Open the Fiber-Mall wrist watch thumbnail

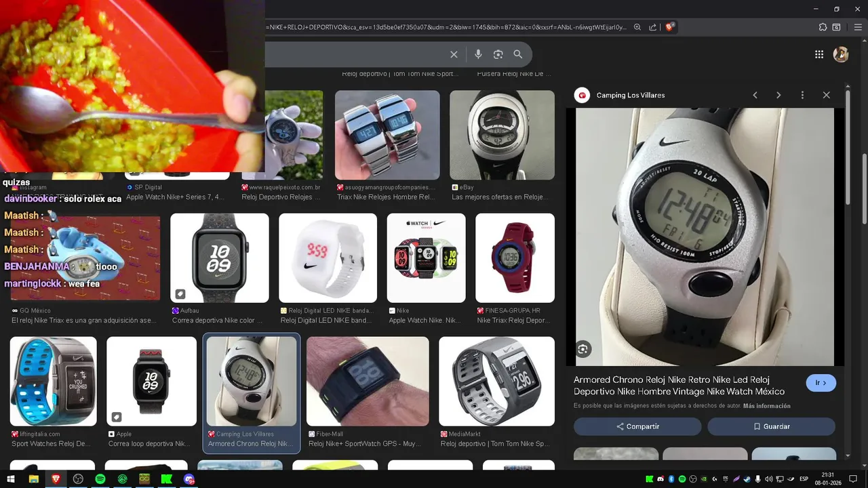(368, 382)
